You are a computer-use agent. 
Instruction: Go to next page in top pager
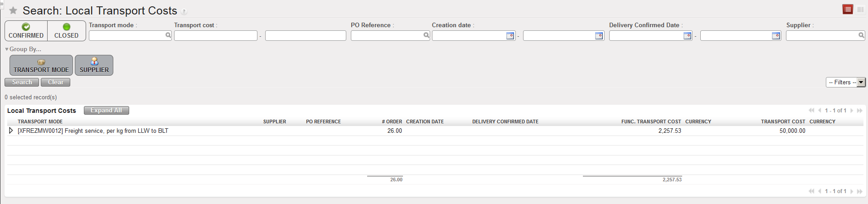pos(852,110)
